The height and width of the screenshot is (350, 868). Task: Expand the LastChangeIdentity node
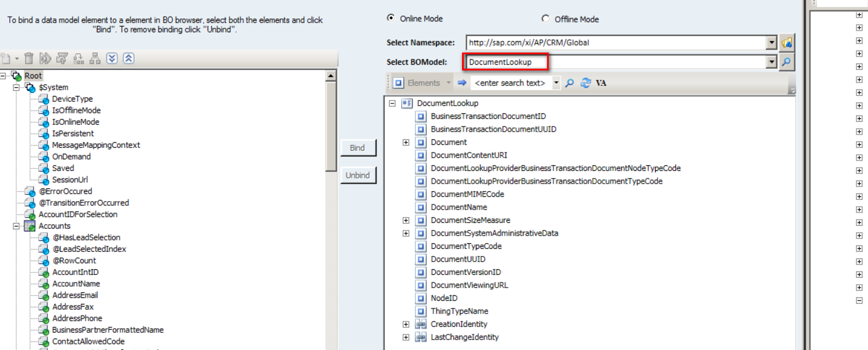pyautogui.click(x=406, y=337)
